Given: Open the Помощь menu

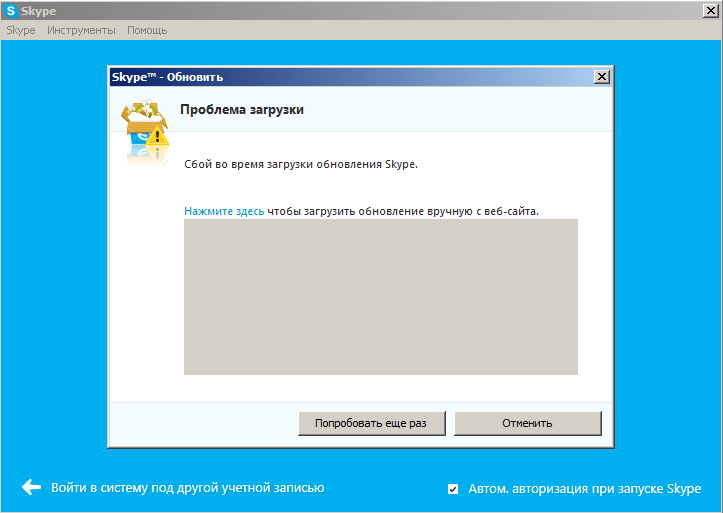Looking at the screenshot, I should click(147, 30).
